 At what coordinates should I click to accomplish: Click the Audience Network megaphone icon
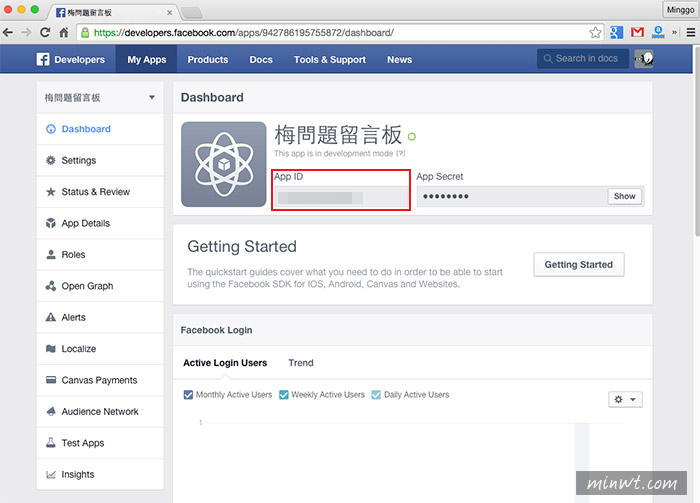[51, 412]
